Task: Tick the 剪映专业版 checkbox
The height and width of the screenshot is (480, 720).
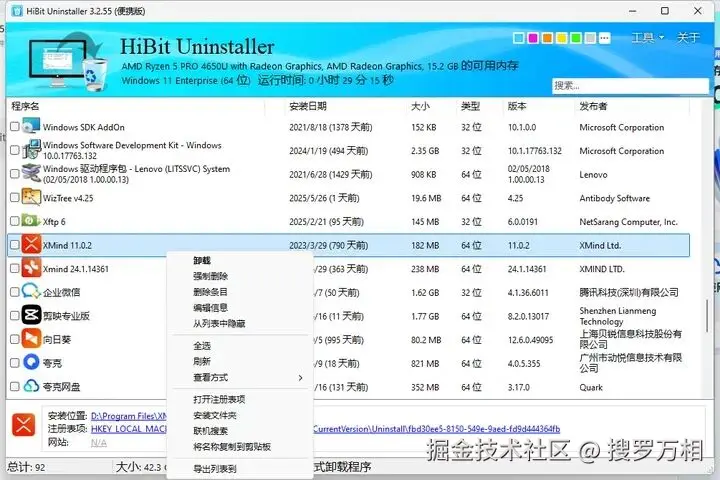Action: pos(15,316)
